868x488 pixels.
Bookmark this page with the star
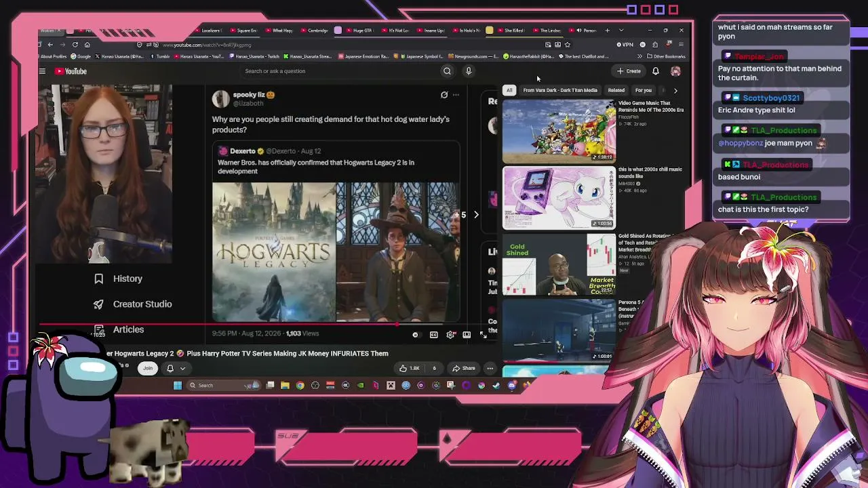(x=567, y=45)
